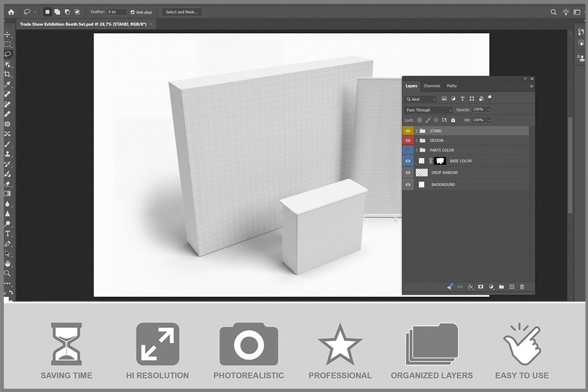Switch to the Channels tab
Image resolution: width=588 pixels, height=392 pixels.
[x=432, y=86]
